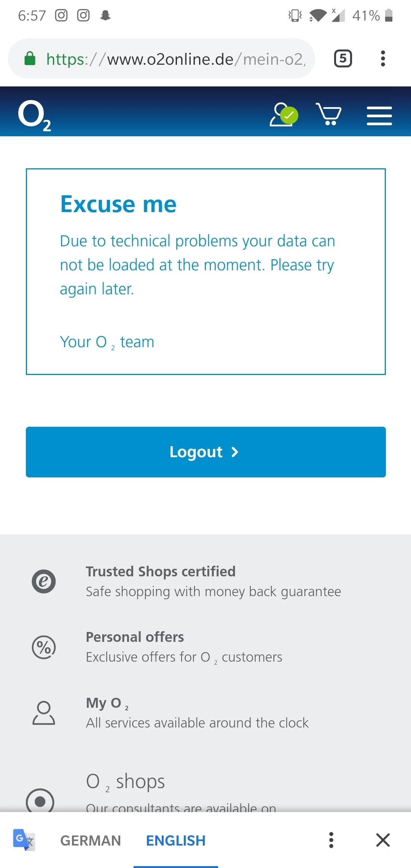Focus the o2online.de address bar

[175, 59]
